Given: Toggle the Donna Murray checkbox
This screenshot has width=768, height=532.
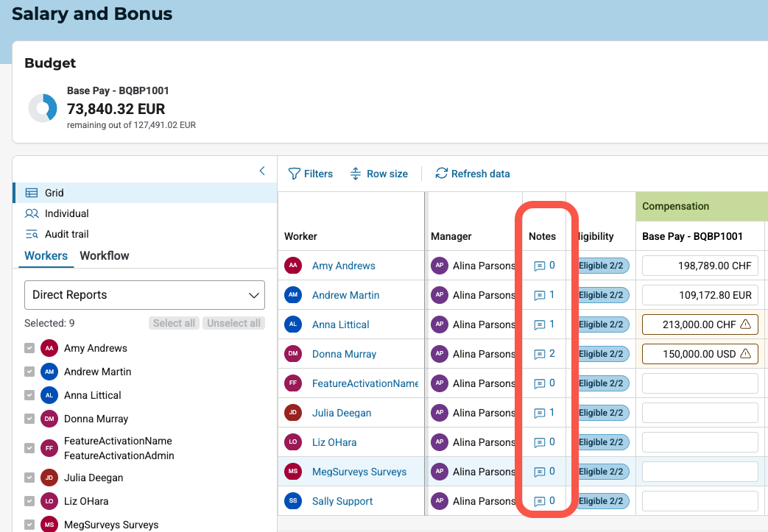Looking at the screenshot, I should (29, 419).
